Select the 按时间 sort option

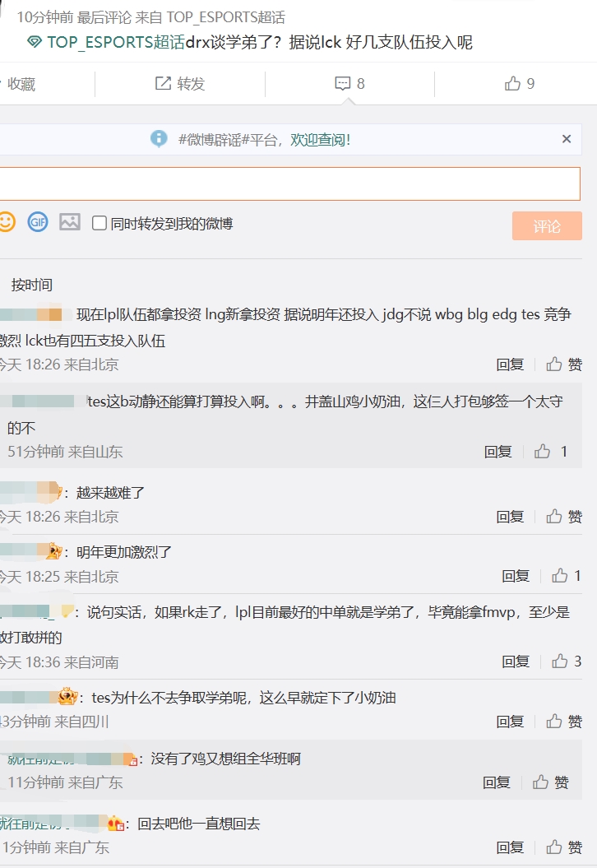click(x=31, y=285)
